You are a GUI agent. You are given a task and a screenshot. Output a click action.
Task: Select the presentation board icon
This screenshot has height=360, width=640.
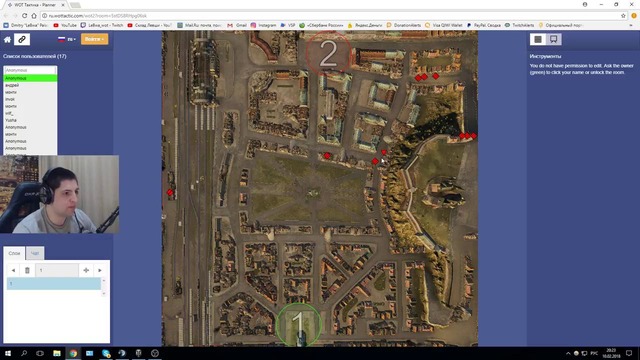(x=553, y=39)
